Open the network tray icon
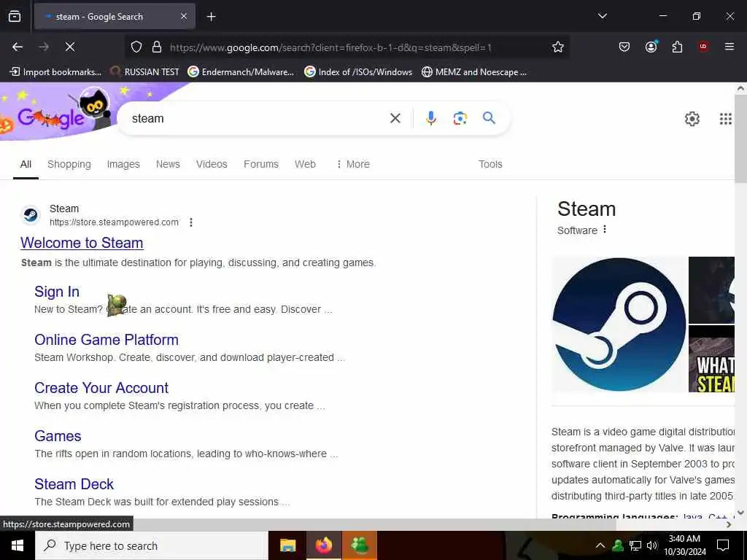This screenshot has width=747, height=560. pos(635,545)
